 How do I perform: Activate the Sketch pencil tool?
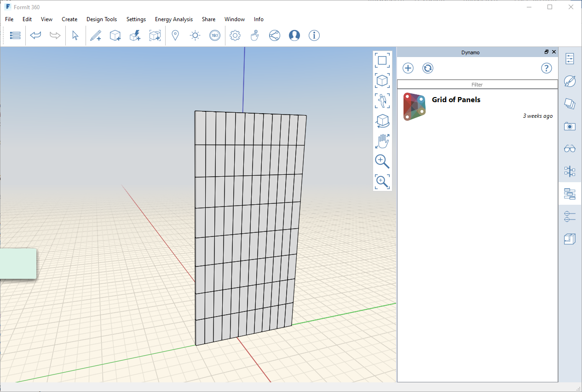pyautogui.click(x=96, y=35)
